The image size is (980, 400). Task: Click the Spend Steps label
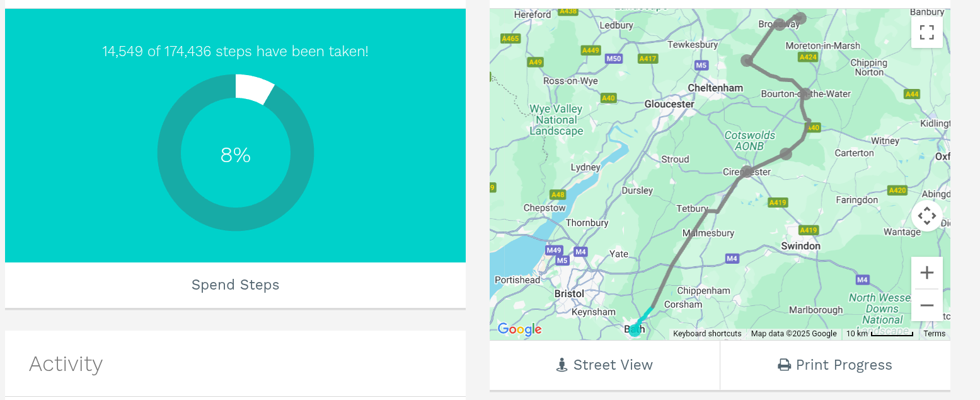tap(235, 285)
